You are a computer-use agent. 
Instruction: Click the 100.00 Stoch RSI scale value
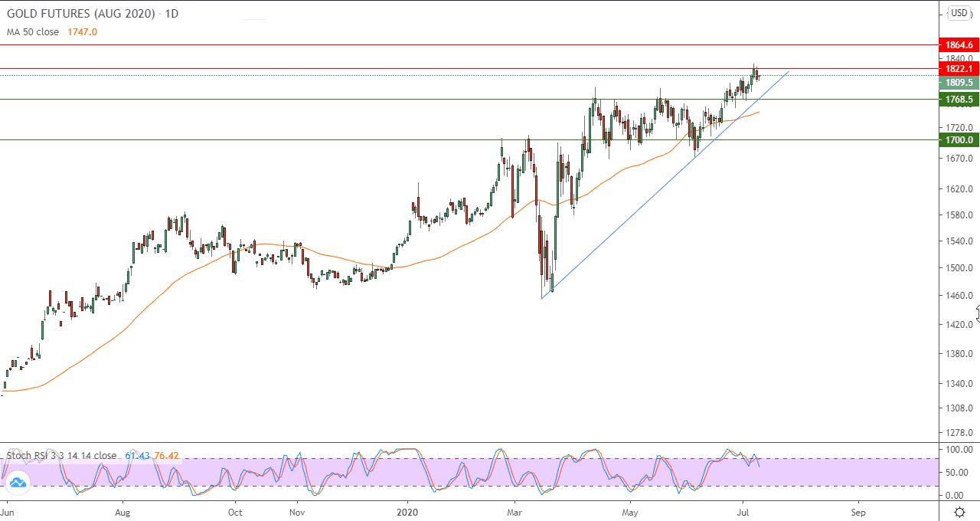tap(959, 450)
